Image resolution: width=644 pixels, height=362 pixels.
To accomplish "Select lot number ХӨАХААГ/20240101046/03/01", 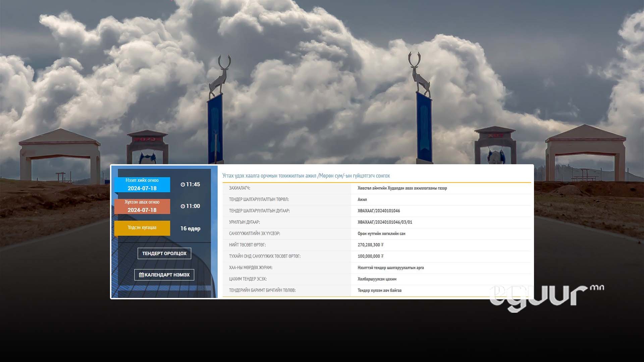I will (385, 222).
